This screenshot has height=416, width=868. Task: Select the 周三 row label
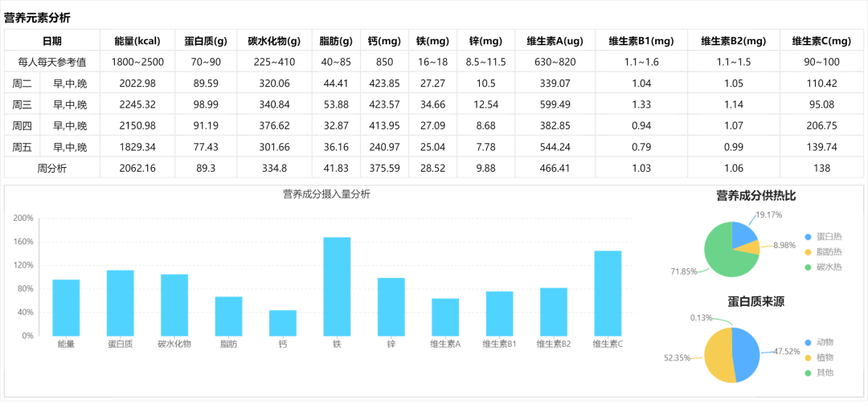click(x=23, y=104)
